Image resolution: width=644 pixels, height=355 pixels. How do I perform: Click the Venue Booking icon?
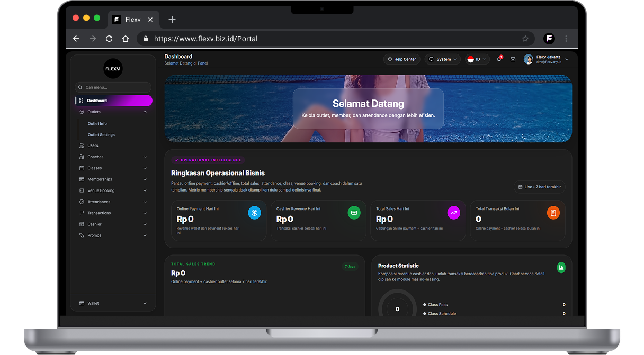(x=82, y=190)
